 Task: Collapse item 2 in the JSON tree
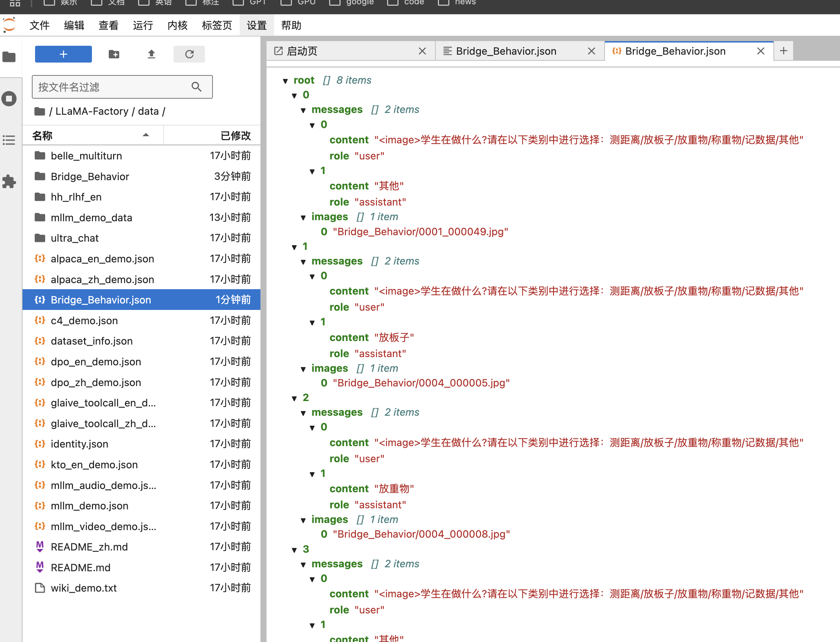tap(294, 399)
